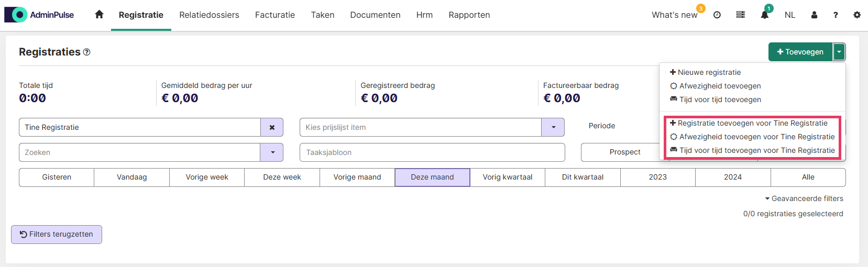Select period Vorige week
The height and width of the screenshot is (267, 868).
click(207, 177)
